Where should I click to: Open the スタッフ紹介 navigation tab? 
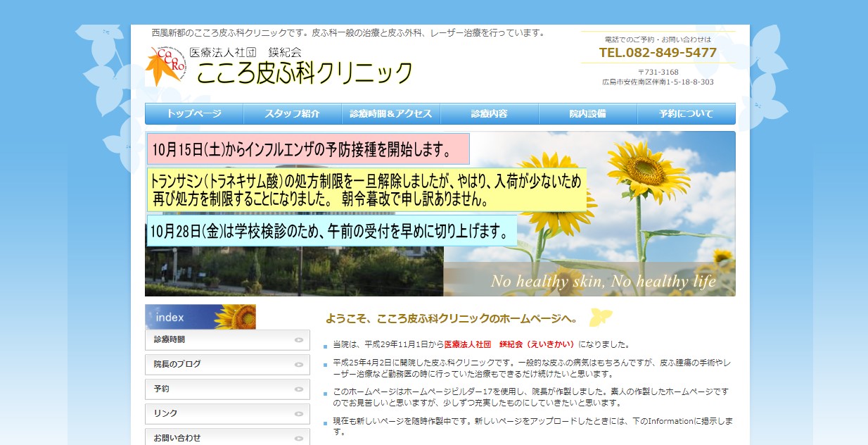[293, 114]
